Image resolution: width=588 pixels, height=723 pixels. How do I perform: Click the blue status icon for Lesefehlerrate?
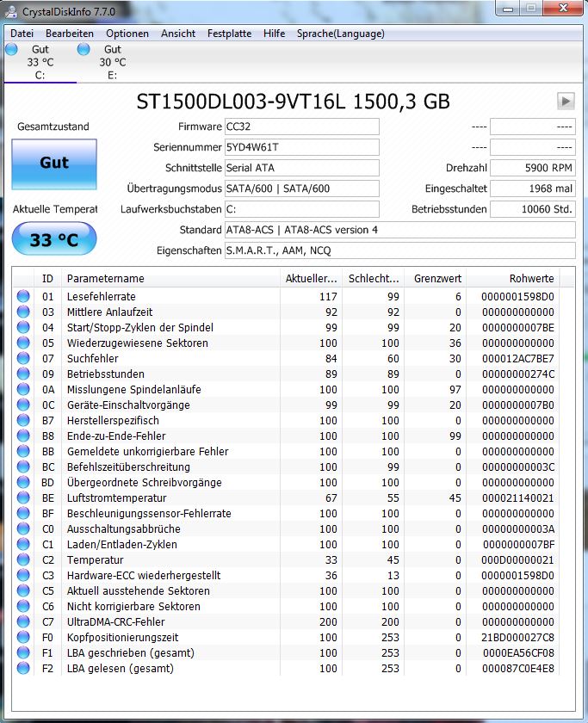pos(22,297)
